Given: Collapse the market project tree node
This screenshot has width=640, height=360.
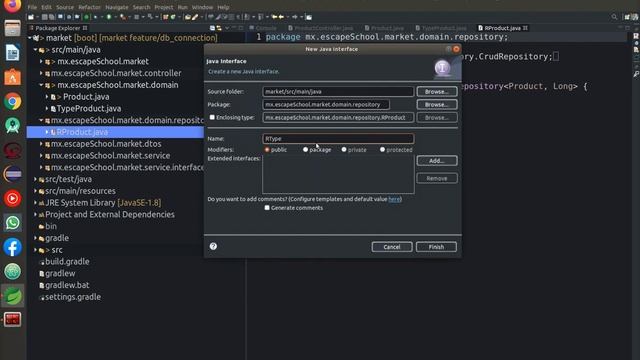Looking at the screenshot, I should (x=30, y=38).
